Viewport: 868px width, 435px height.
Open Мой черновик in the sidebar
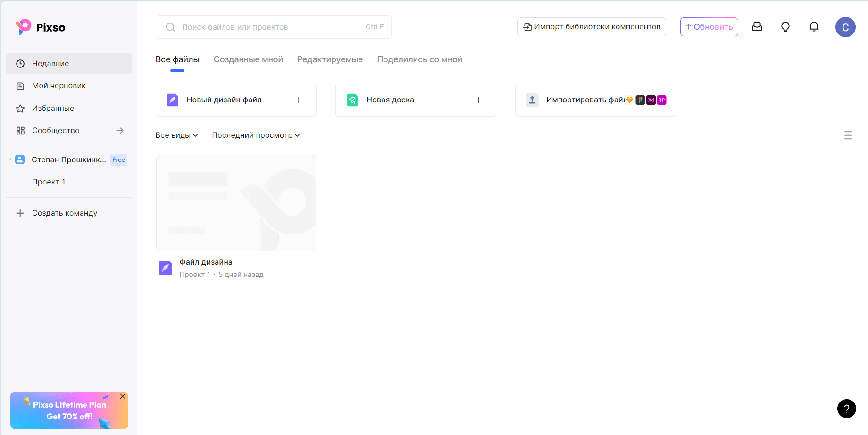tap(69, 86)
